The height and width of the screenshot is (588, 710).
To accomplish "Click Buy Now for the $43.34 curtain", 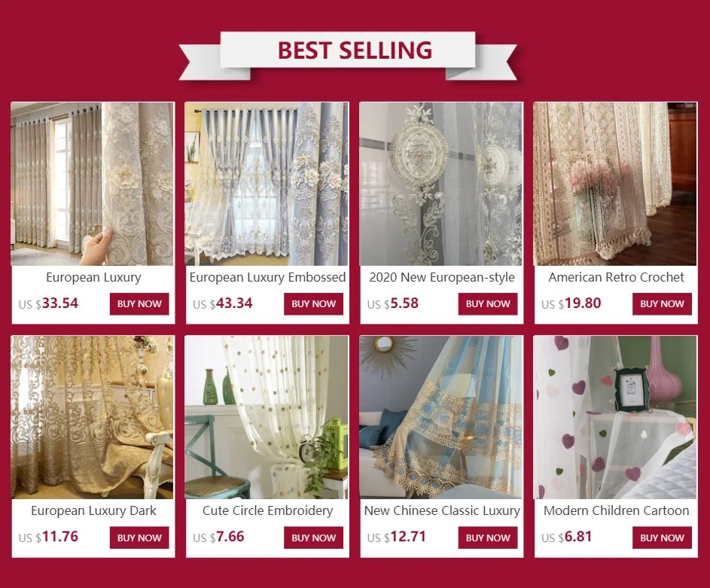I will [x=314, y=303].
